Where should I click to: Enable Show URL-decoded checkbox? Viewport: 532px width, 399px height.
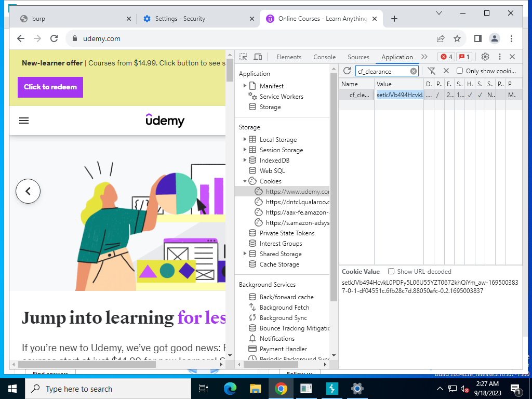coord(391,271)
